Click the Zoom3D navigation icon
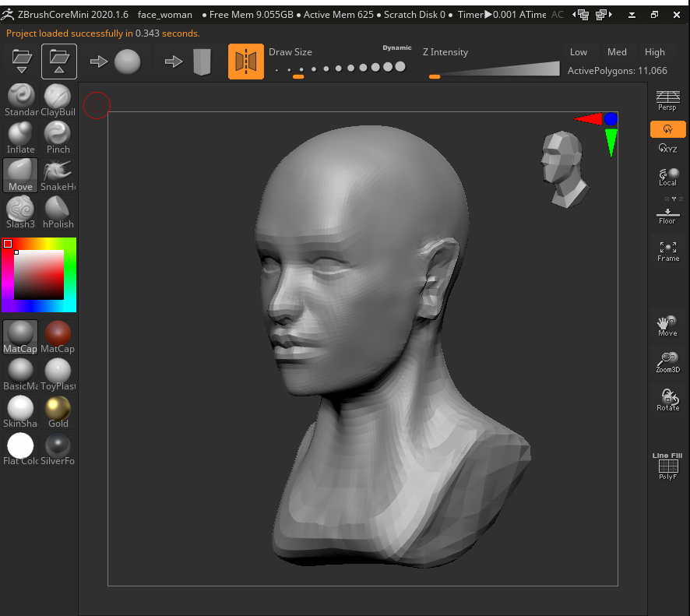Image resolution: width=690 pixels, height=616 pixels. click(667, 363)
